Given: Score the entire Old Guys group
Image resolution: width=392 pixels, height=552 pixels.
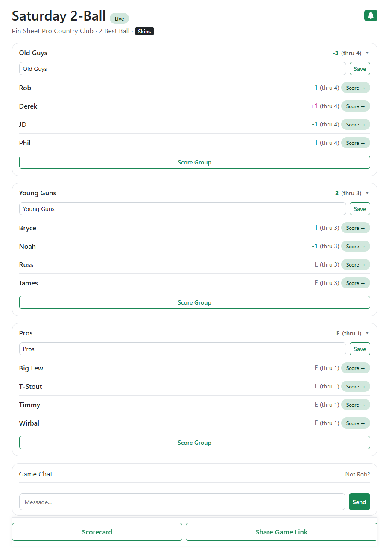Looking at the screenshot, I should 195,162.
